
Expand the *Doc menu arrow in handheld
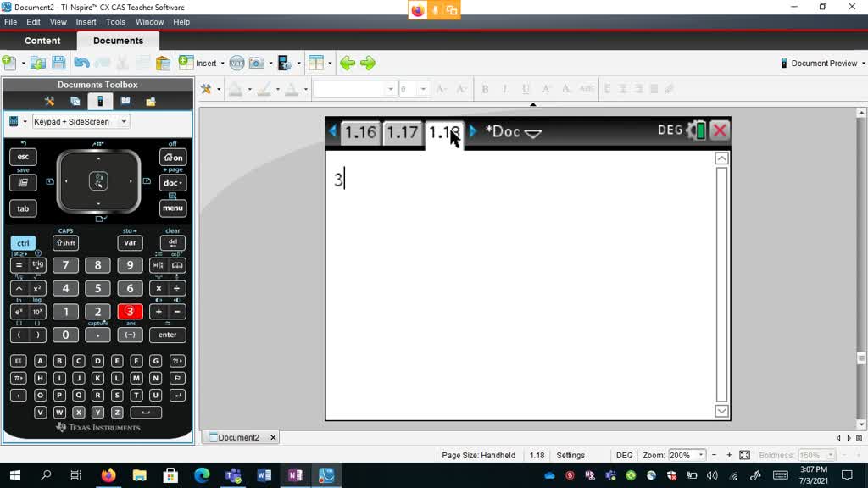532,133
